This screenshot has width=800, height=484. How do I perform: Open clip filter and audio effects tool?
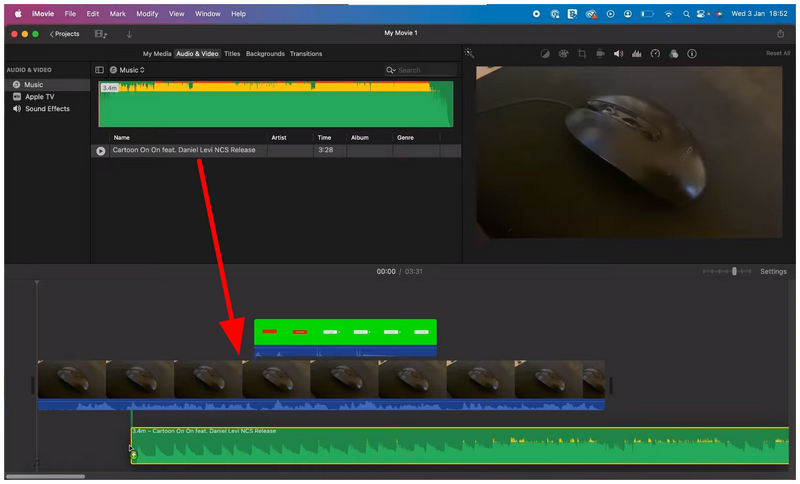(x=673, y=54)
